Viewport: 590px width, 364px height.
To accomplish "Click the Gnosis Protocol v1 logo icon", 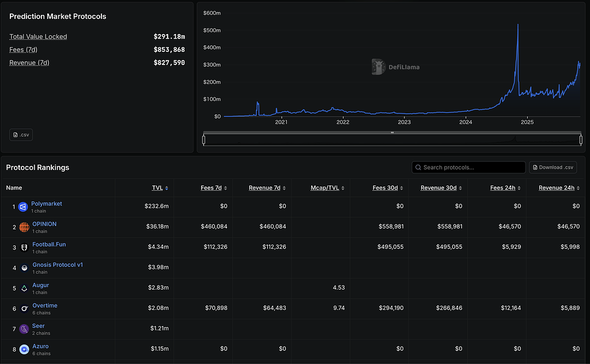I will [24, 268].
